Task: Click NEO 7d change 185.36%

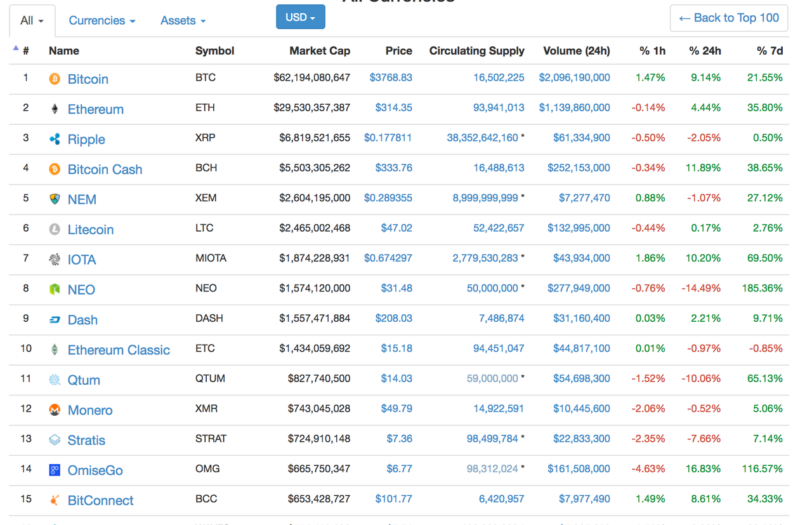Action: coord(763,288)
